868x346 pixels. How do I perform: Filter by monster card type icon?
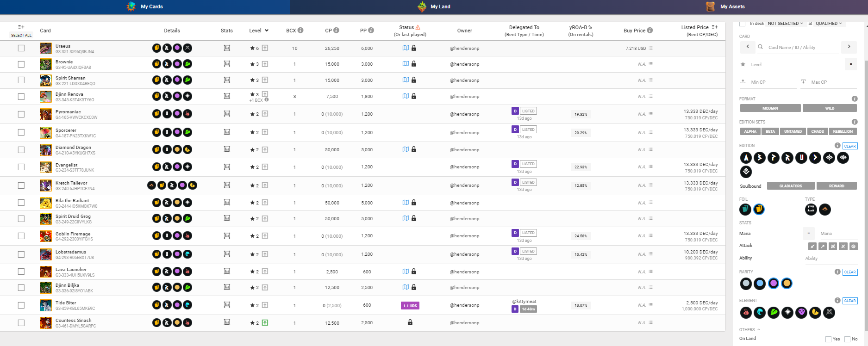pyautogui.click(x=811, y=210)
